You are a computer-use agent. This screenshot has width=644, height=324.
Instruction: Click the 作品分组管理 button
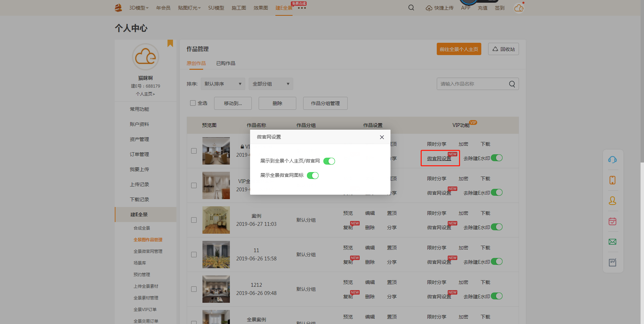pos(325,103)
